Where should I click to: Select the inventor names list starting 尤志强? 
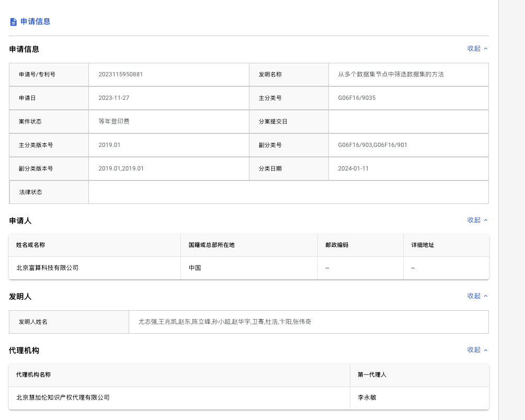(225, 322)
